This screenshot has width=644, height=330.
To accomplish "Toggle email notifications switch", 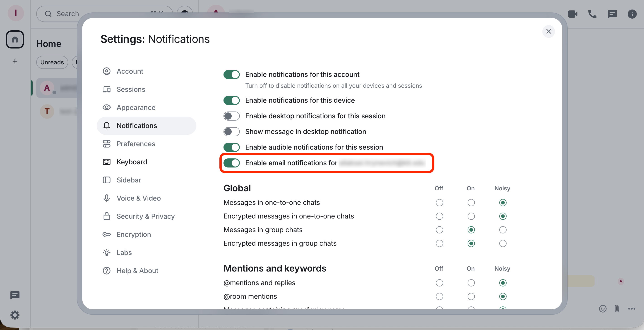I will pyautogui.click(x=231, y=163).
